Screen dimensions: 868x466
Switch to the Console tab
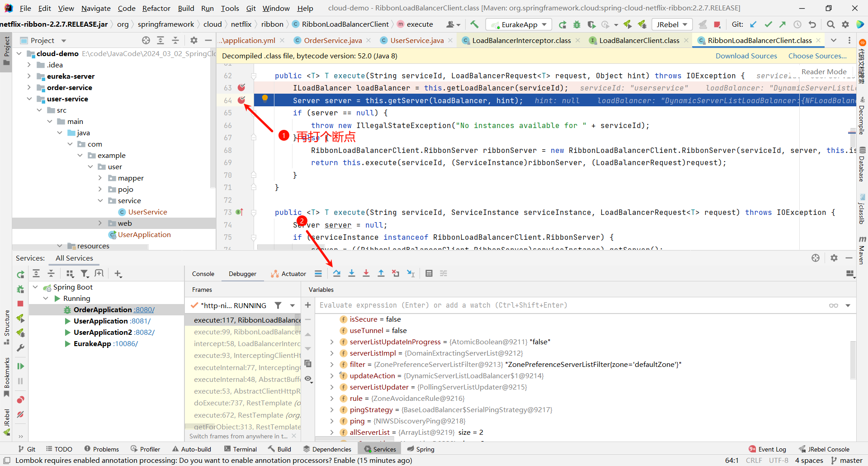tap(203, 274)
